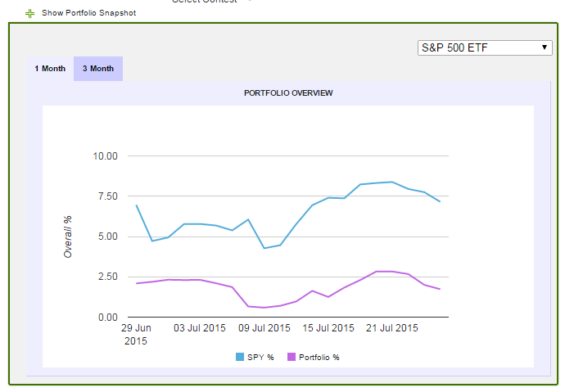Click the 2.50 y-axis label
Viewport: 565px width, 392px height.
108,277
